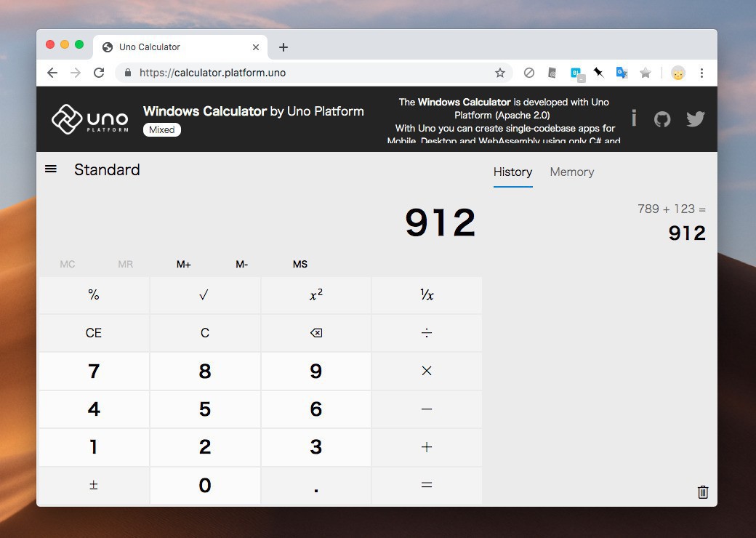Click the divide operator button
This screenshot has width=756, height=538.
tap(427, 333)
